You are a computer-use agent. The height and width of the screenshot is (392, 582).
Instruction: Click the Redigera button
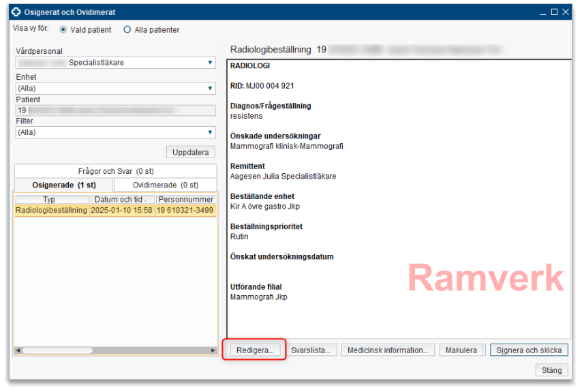tap(254, 350)
